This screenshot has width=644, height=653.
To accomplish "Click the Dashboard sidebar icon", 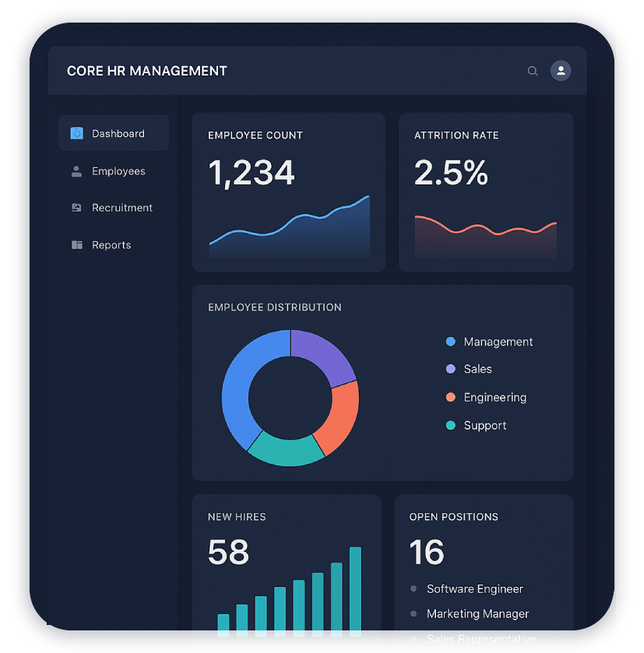I will tap(76, 134).
